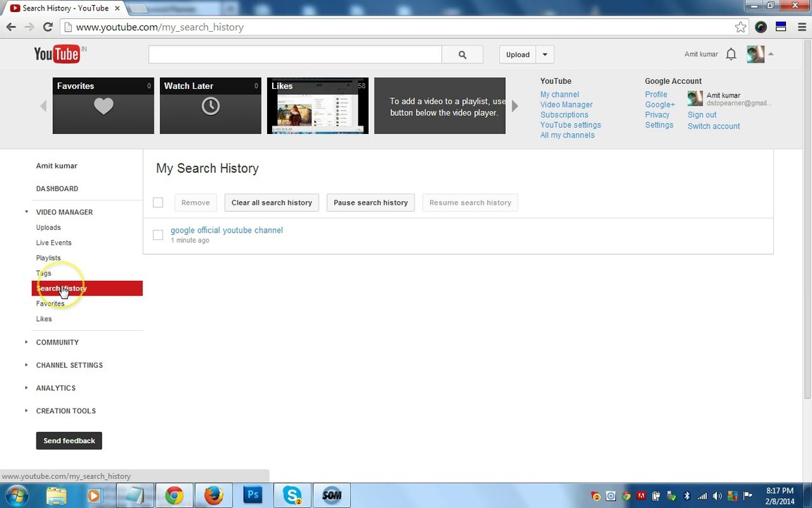Click Pause search history button
The height and width of the screenshot is (508, 812).
click(x=371, y=202)
